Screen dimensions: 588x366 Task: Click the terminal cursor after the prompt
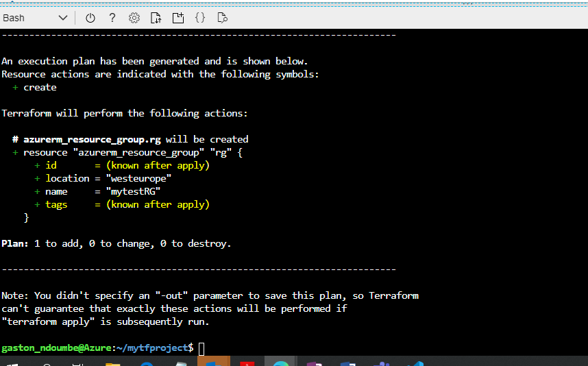pos(201,348)
